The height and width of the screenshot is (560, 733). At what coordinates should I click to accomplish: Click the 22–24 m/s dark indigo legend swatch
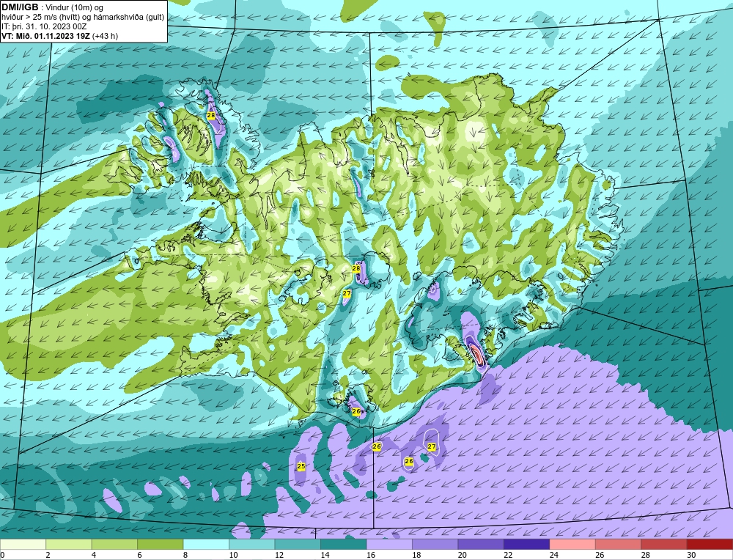click(527, 544)
